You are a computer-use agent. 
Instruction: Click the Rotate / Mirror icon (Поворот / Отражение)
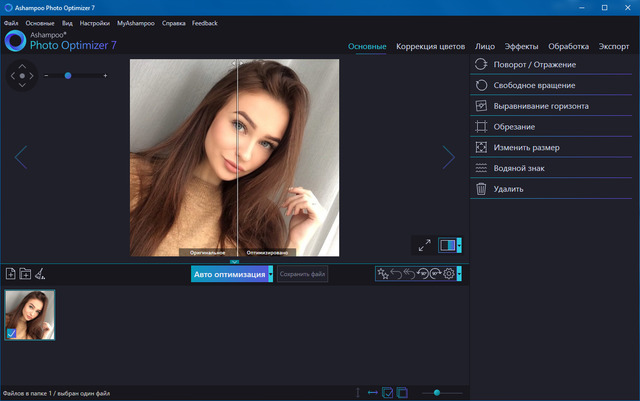click(x=481, y=64)
